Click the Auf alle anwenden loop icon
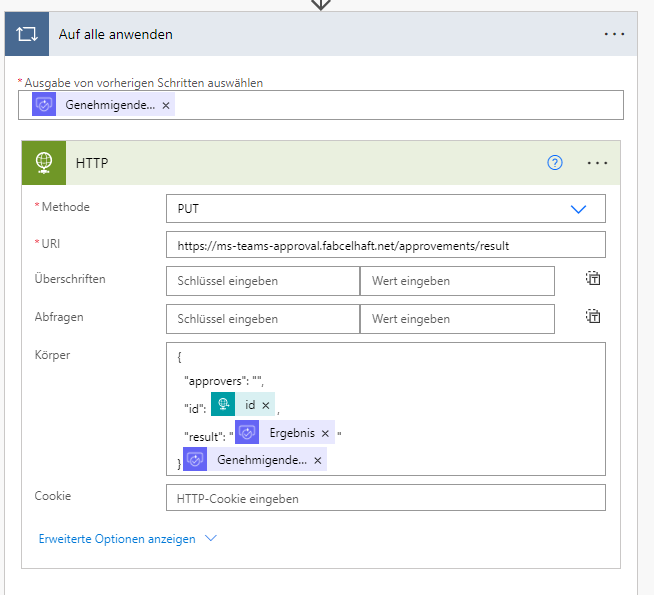This screenshot has height=595, width=654. pos(26,34)
